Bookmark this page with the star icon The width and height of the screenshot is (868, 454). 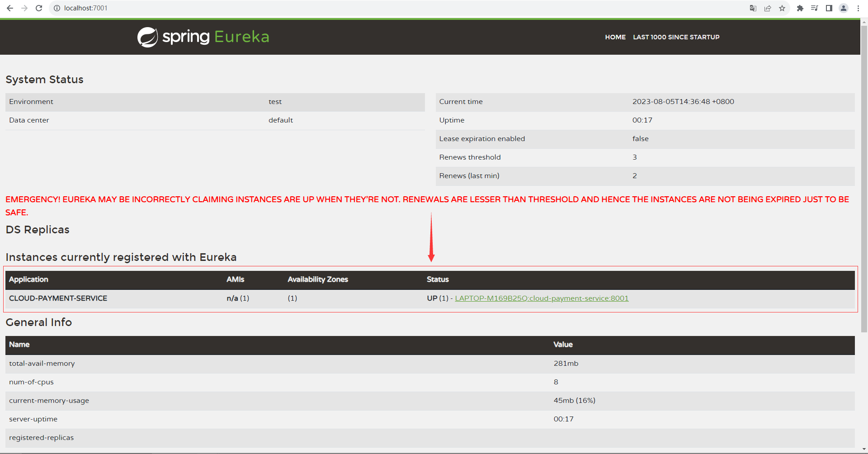(782, 8)
